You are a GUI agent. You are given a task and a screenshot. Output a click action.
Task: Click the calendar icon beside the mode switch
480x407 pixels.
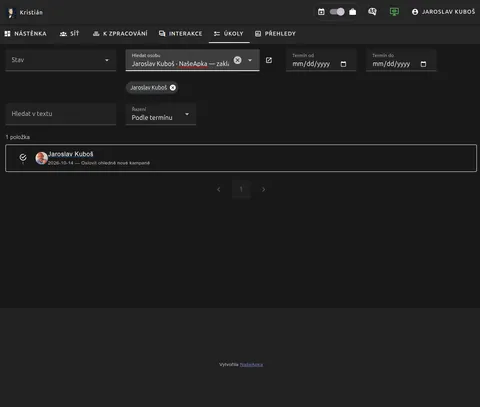coord(321,12)
